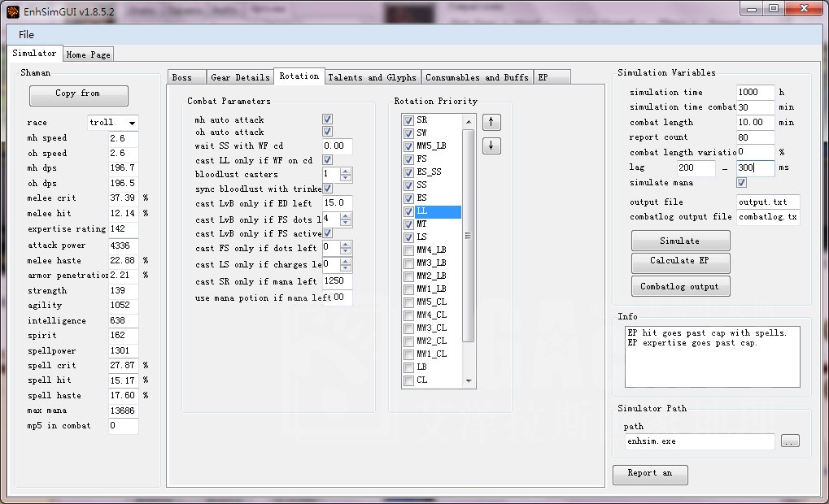Decrease cast LvB FS dots spinner value

pyautogui.click(x=346, y=223)
